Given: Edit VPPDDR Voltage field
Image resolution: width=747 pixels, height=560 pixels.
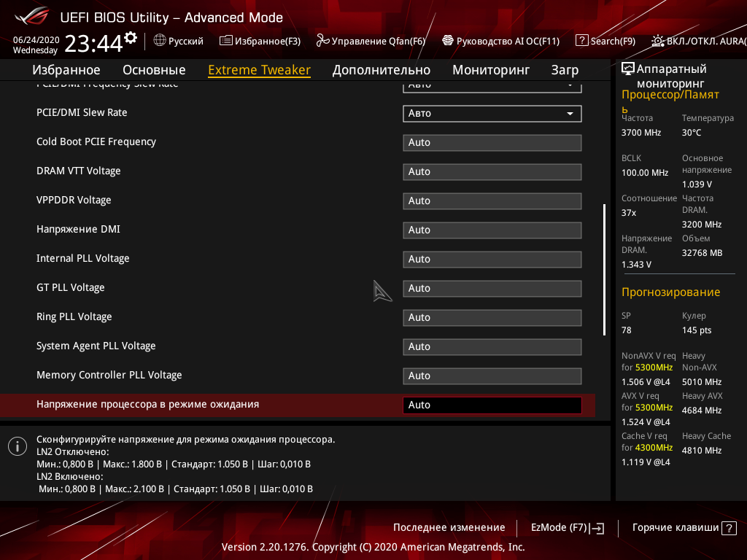Looking at the screenshot, I should 492,201.
